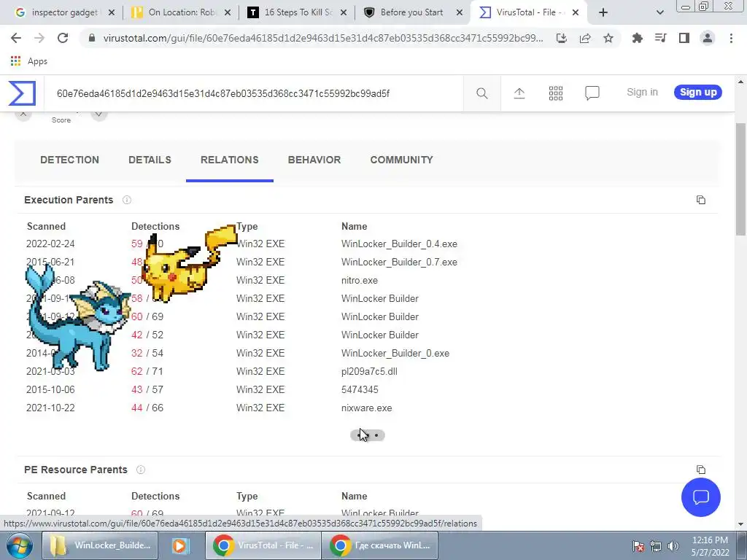The height and width of the screenshot is (560, 747).
Task: Click the search magnifier icon in VirusTotal header
Action: [481, 93]
